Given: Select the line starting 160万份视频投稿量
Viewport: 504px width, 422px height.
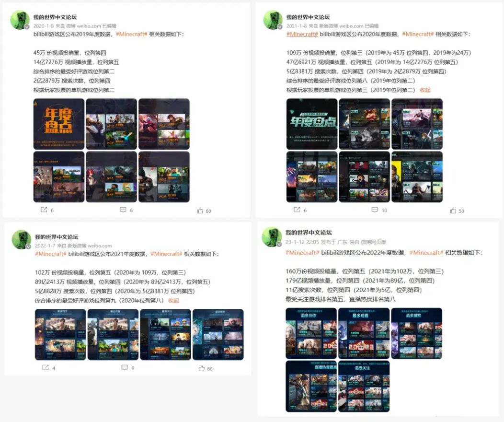Looking at the screenshot, I should coord(365,271).
